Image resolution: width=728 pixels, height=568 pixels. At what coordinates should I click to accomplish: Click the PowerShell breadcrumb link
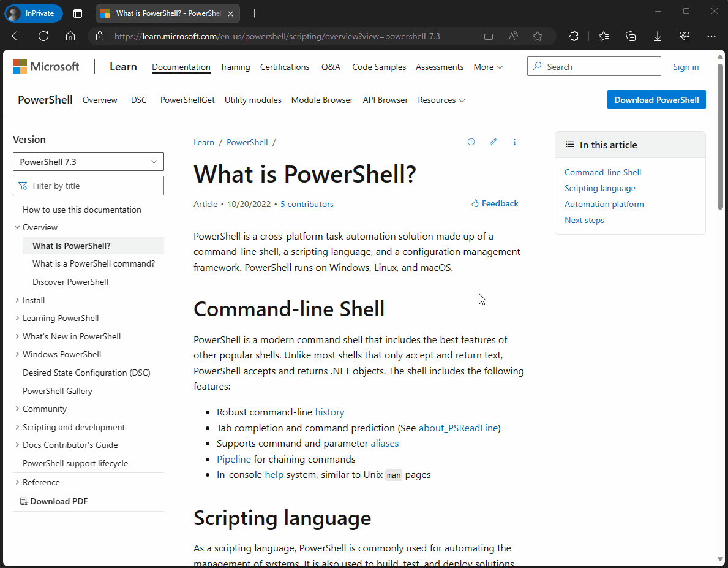[247, 142]
